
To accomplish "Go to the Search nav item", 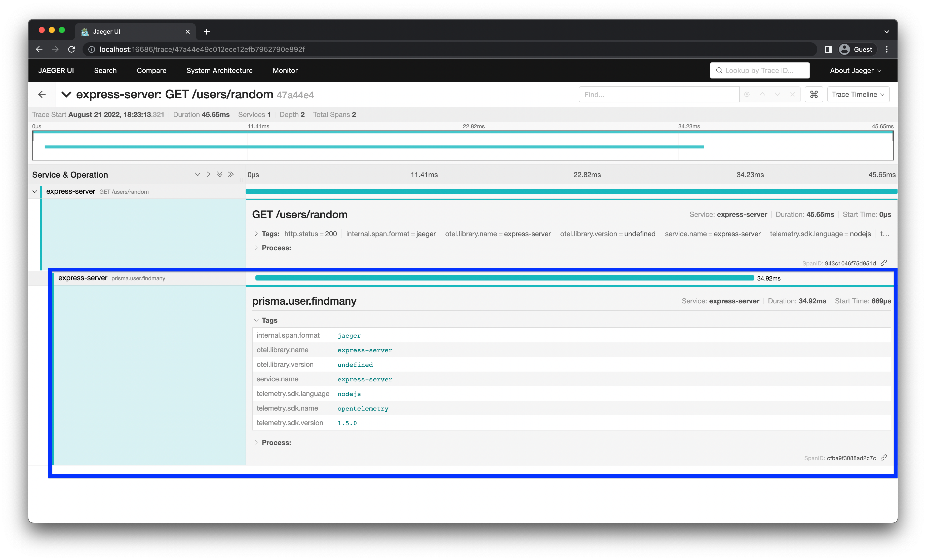I will pos(105,71).
